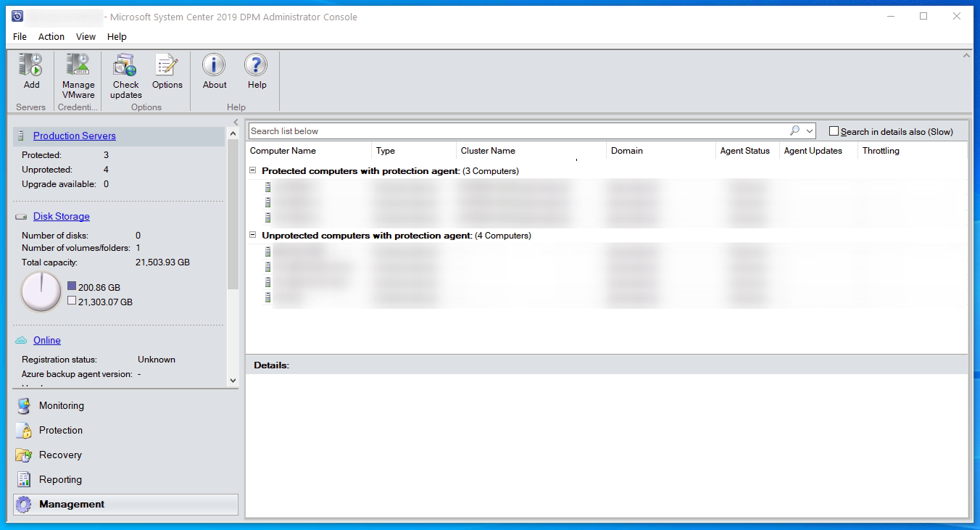
Task: Click the Help toolbar icon
Action: 257,65
